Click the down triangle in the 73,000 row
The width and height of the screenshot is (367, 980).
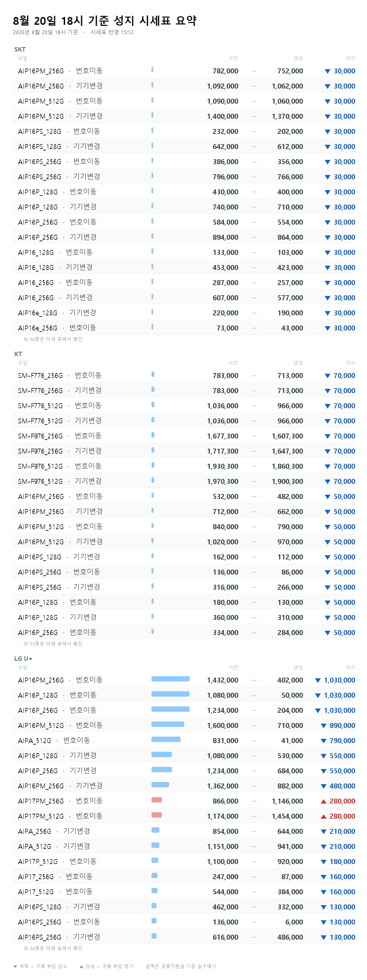(327, 328)
